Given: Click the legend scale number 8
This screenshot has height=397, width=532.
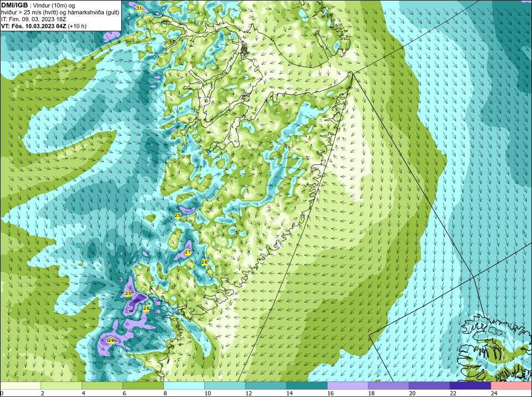Looking at the screenshot, I should click(x=165, y=393).
